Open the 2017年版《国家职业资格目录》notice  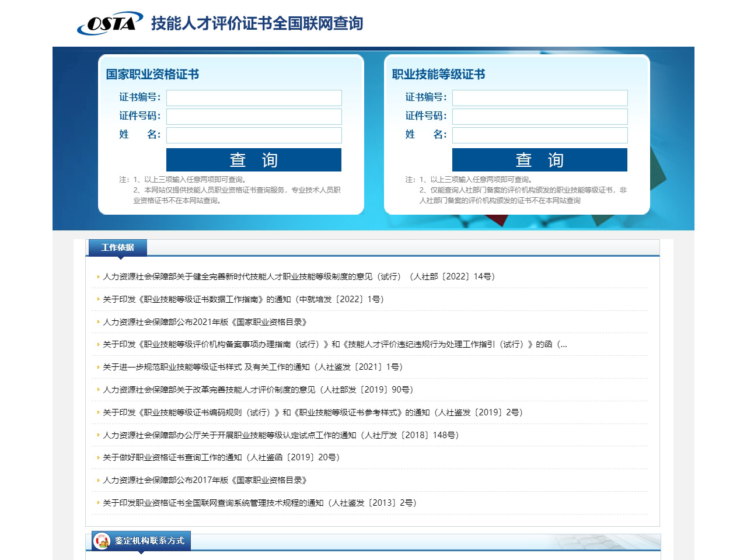coord(205,480)
